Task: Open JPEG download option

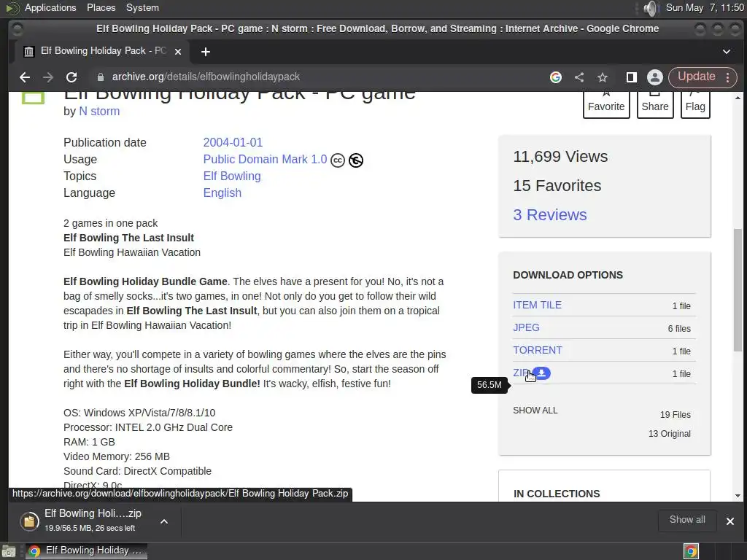Action: pyautogui.click(x=526, y=327)
